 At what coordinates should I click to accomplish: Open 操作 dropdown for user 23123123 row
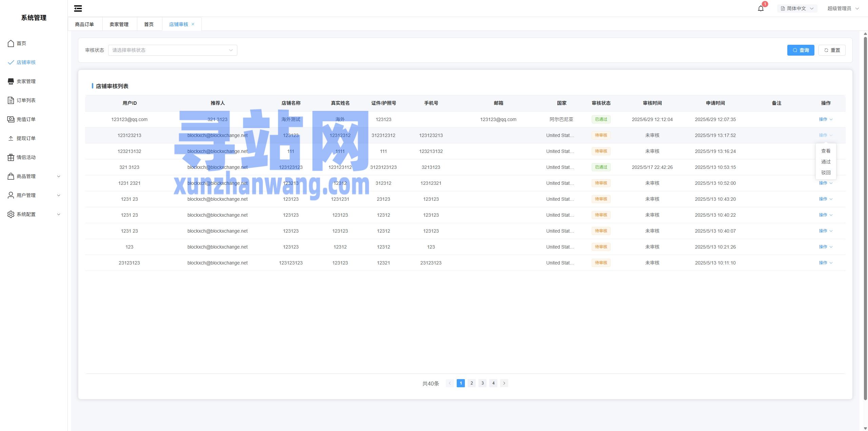pos(826,263)
